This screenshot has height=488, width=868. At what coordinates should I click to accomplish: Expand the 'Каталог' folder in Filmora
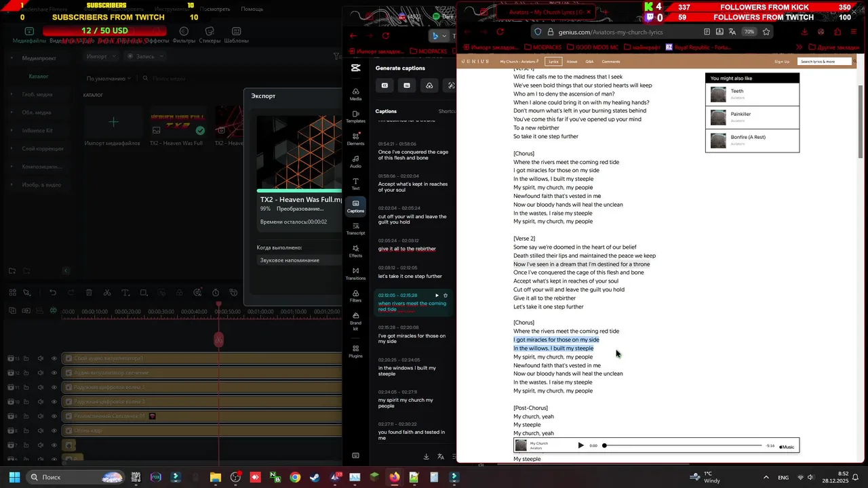38,77
